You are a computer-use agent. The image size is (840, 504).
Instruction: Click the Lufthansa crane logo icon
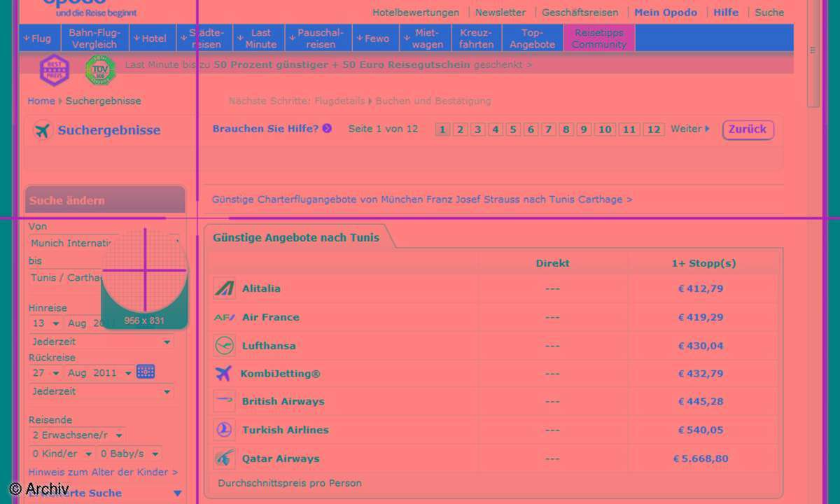[224, 345]
